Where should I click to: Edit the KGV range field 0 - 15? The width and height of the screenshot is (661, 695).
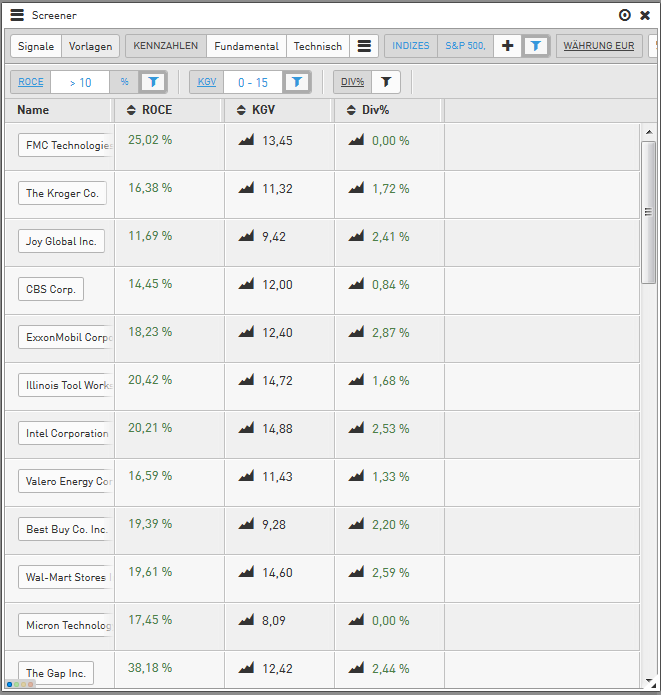(x=253, y=82)
